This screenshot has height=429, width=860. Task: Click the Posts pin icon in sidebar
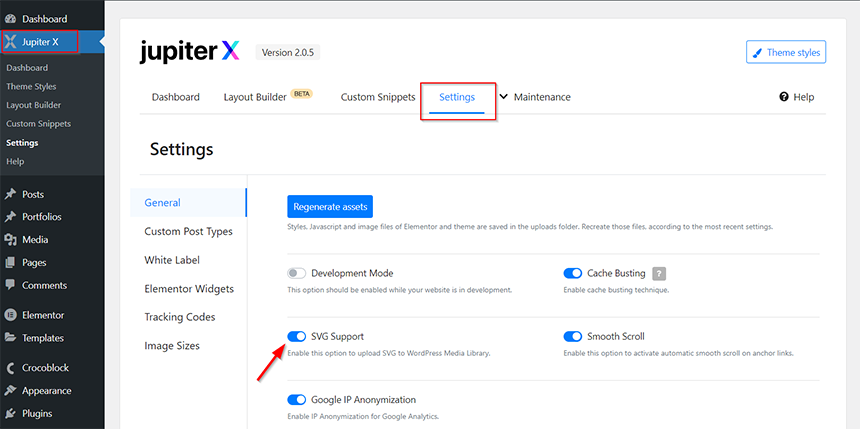click(x=10, y=194)
